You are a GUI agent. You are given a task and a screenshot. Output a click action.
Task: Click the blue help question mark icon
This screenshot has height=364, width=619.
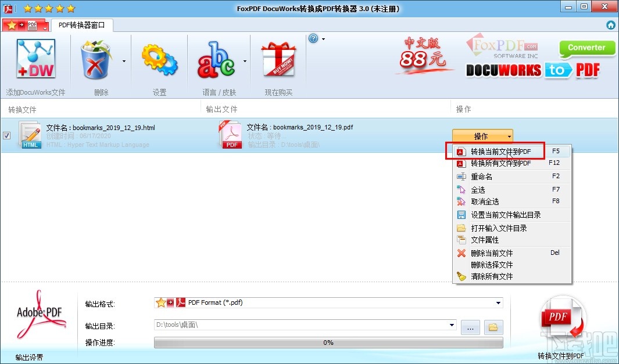coord(314,38)
